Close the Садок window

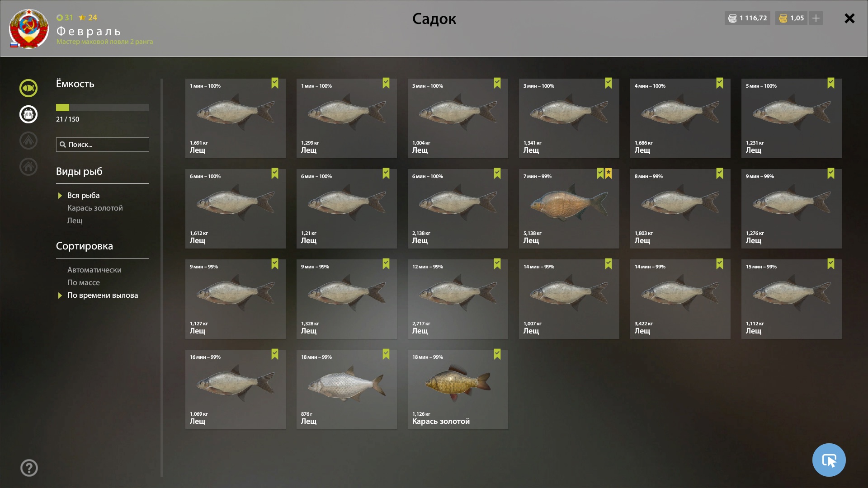[x=849, y=18]
